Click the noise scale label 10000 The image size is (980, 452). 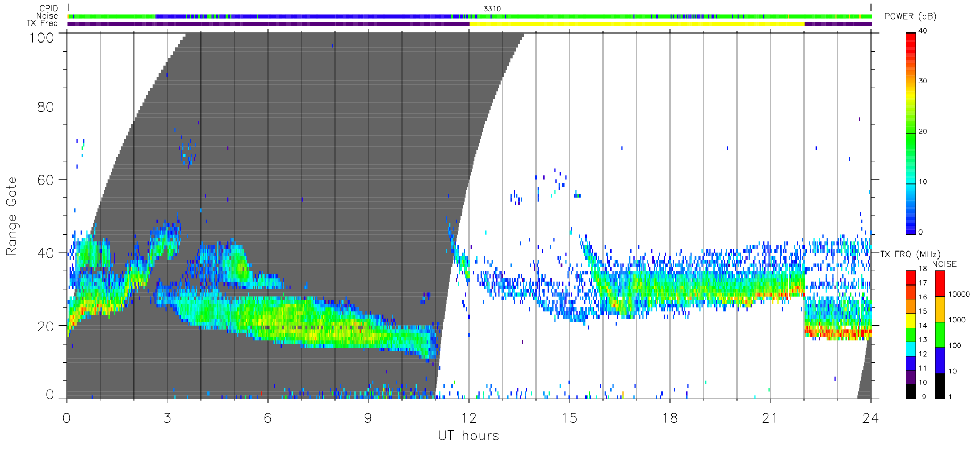pos(959,294)
